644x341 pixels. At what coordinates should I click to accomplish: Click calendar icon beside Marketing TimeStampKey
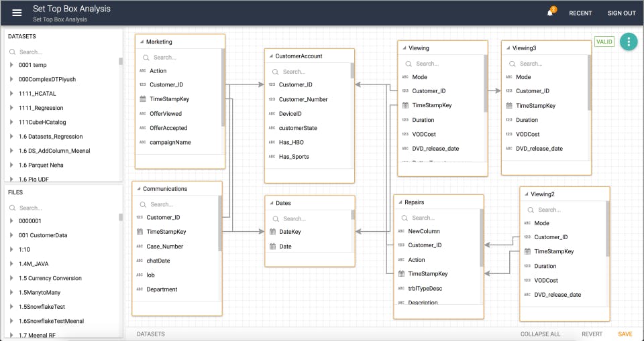click(143, 99)
